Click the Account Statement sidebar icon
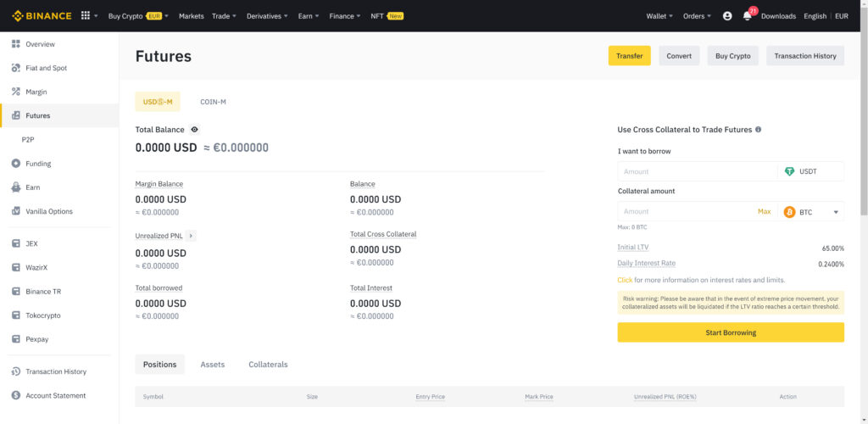This screenshot has width=868, height=424. click(16, 395)
